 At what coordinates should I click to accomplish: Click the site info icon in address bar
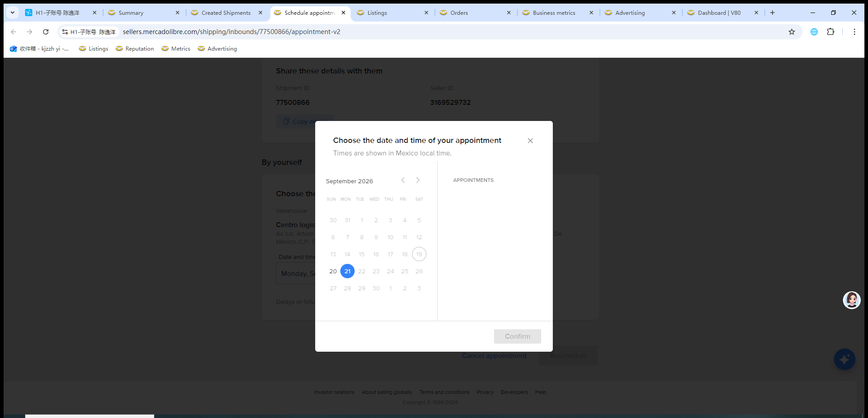(x=65, y=32)
